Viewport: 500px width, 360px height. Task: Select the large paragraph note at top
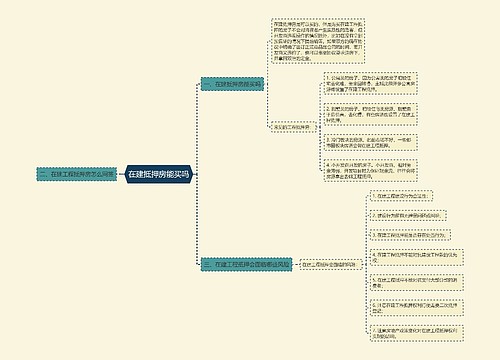pyautogui.click(x=318, y=41)
